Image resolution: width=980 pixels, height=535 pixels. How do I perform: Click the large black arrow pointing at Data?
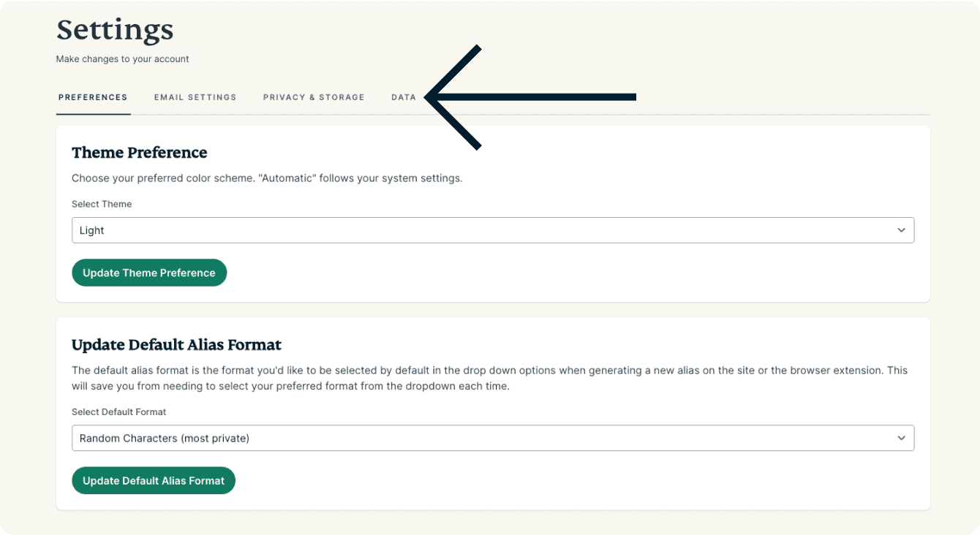[530, 97]
